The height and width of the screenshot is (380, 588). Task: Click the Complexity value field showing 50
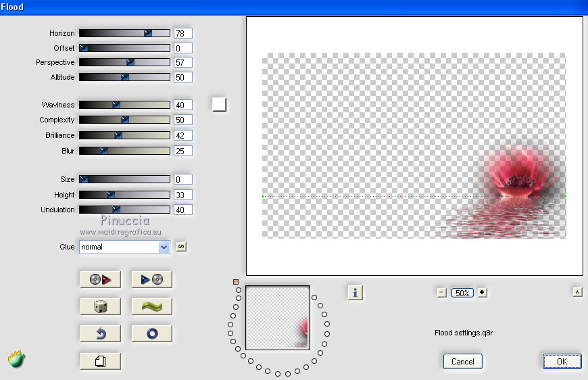tap(183, 120)
